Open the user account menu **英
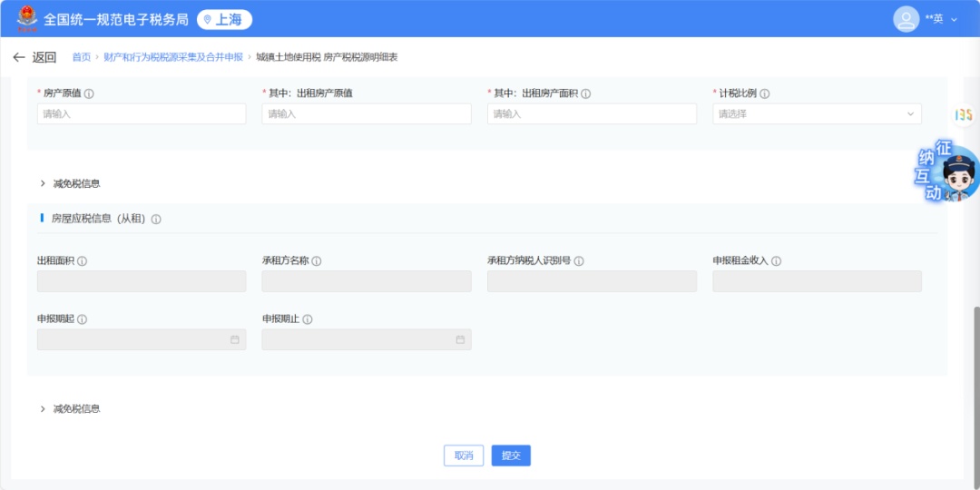 pos(926,18)
